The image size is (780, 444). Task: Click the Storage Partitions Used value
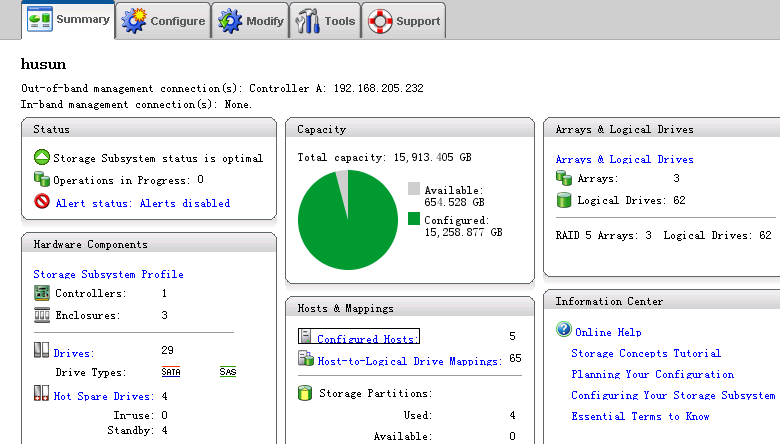[512, 415]
